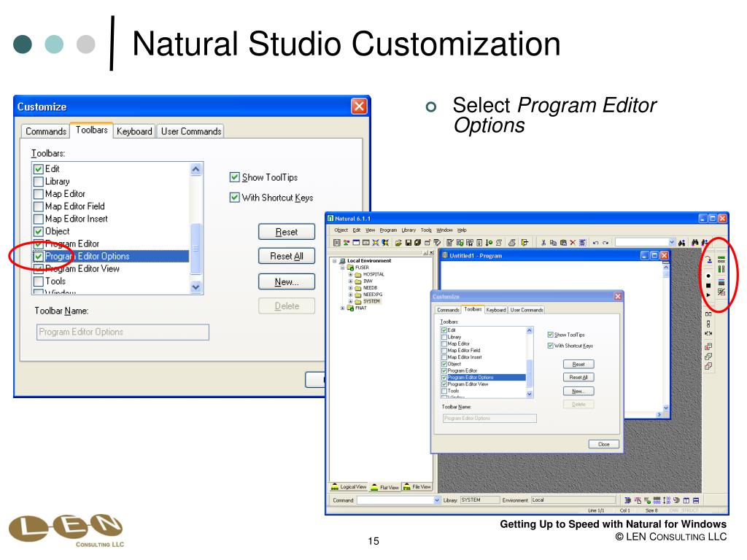The width and height of the screenshot is (747, 560).
Task: Expand the SYSTEM folder node
Action: (x=351, y=301)
